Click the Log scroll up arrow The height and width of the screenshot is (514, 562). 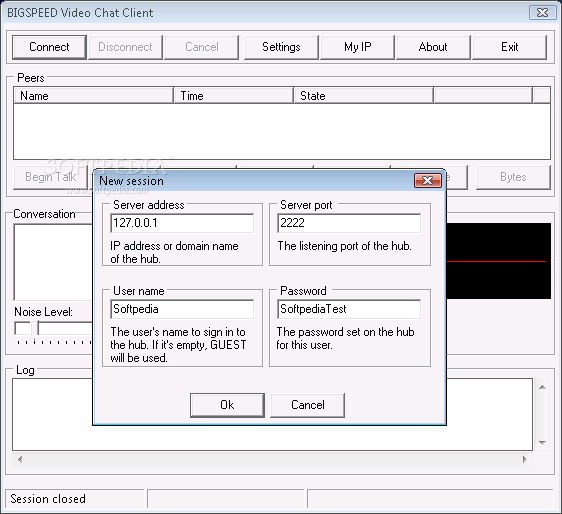pyautogui.click(x=542, y=387)
